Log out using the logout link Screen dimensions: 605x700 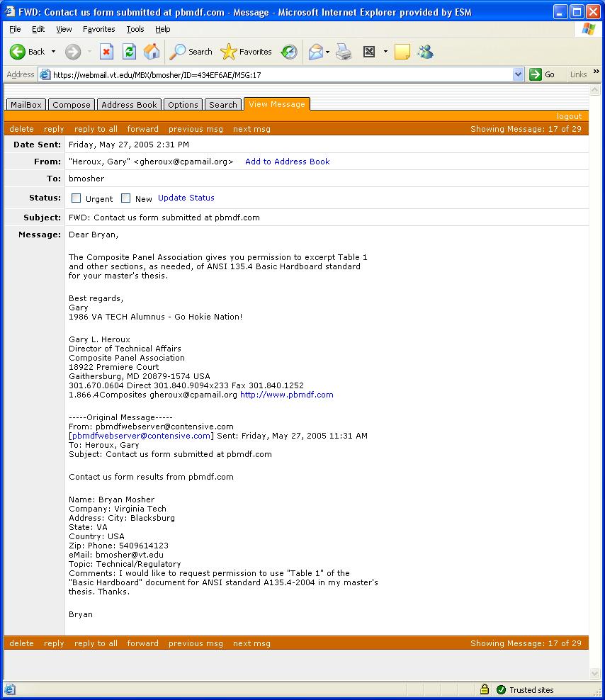tap(569, 116)
